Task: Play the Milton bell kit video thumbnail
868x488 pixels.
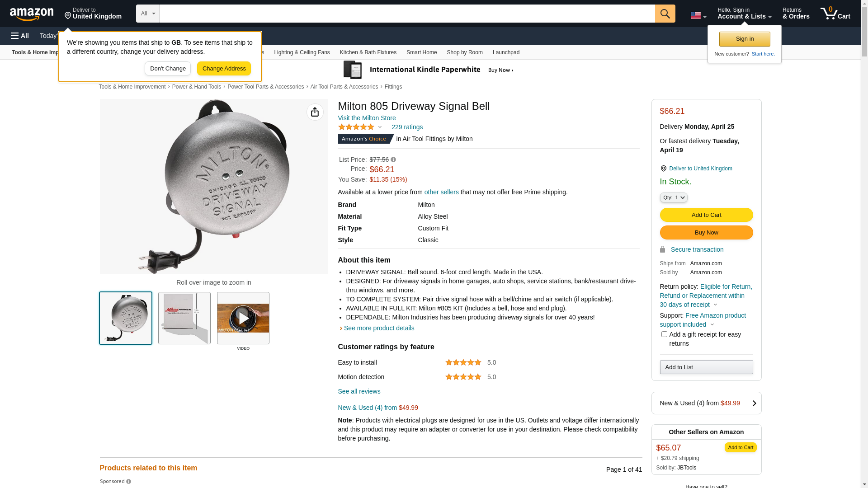Action: coord(243,318)
